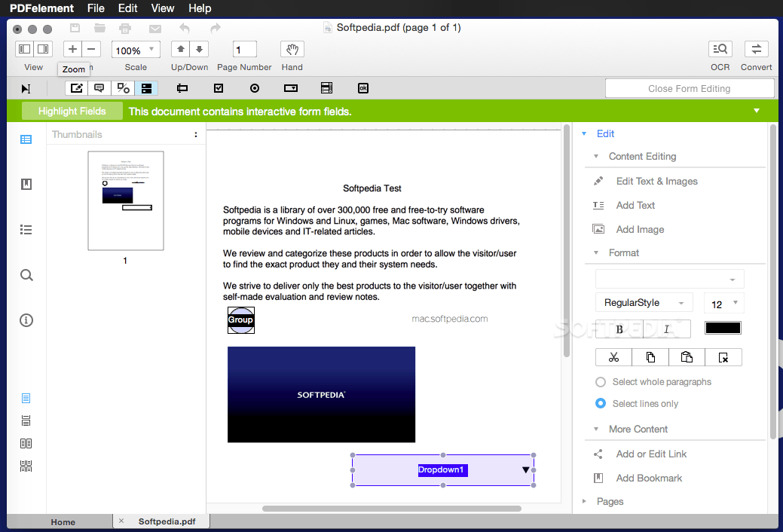Go to previous page with Up arrow
This screenshot has height=532, width=783.
coord(181,50)
